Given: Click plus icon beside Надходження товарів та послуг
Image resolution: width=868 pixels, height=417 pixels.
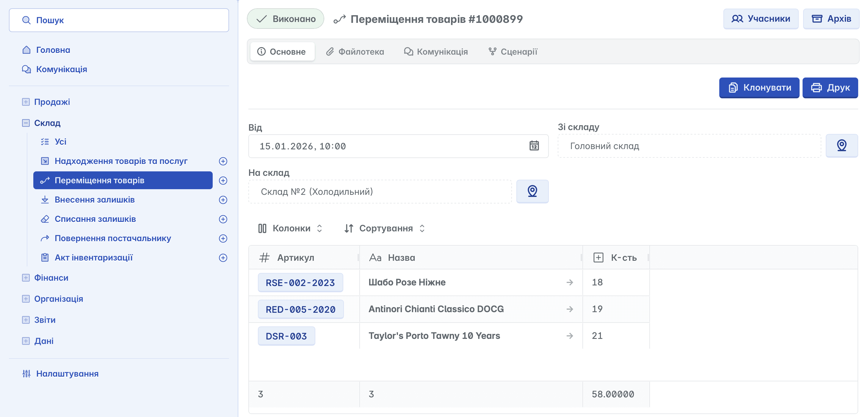Looking at the screenshot, I should coord(223,161).
